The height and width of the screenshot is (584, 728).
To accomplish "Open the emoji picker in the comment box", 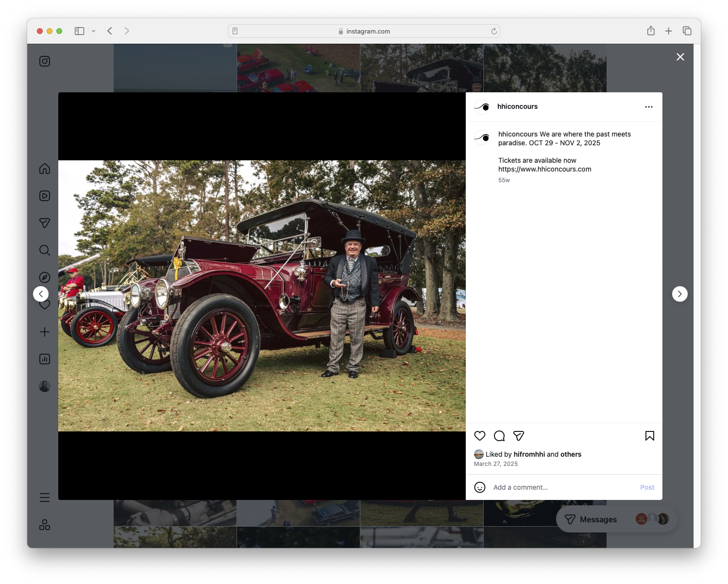I will click(480, 487).
